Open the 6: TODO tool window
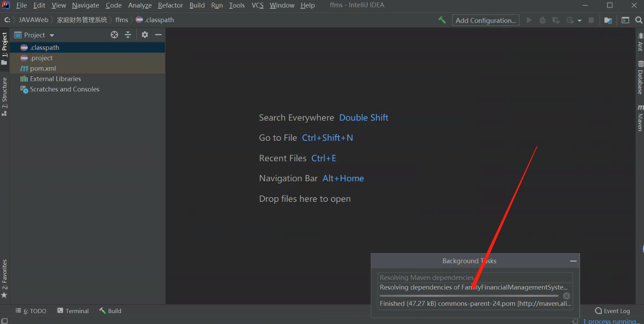644x324 pixels. coord(31,311)
